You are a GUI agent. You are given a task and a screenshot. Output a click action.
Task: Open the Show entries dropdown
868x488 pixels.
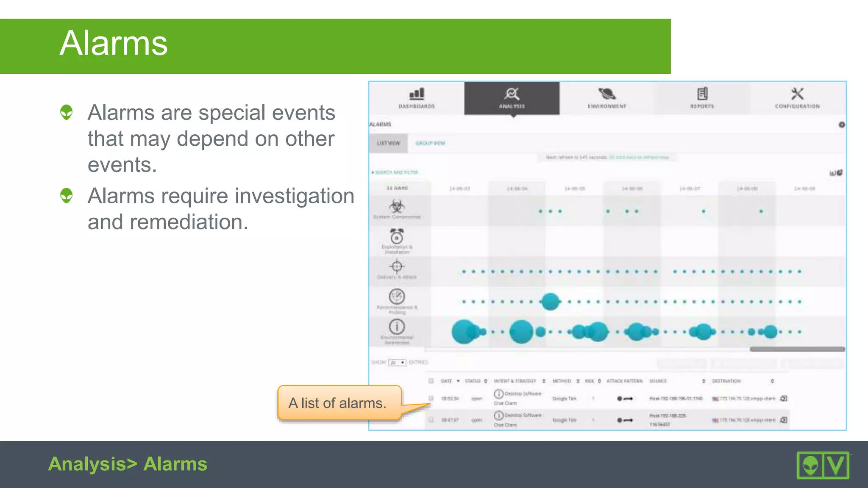tap(398, 363)
